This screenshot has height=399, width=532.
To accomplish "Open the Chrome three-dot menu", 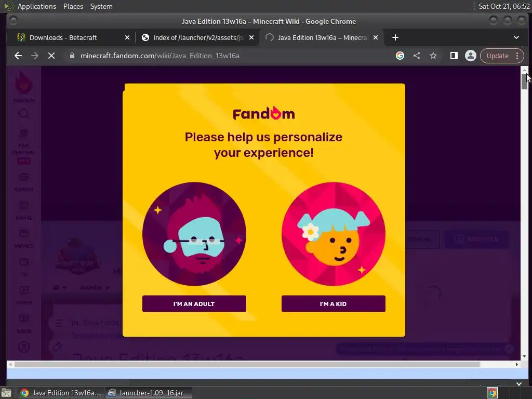I will [x=517, y=56].
